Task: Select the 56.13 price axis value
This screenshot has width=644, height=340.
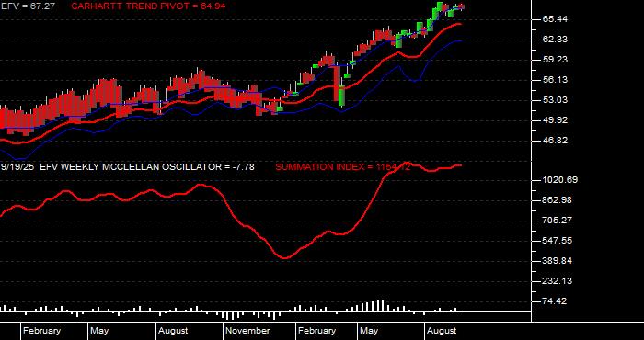Action: (555, 80)
